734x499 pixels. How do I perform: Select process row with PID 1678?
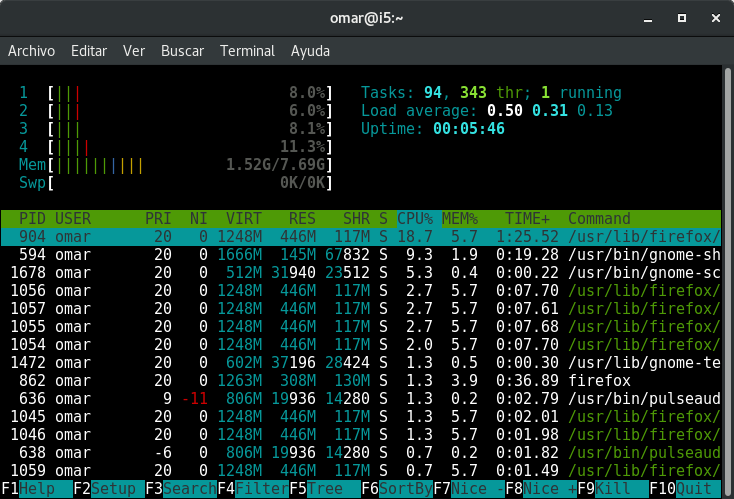click(361, 272)
